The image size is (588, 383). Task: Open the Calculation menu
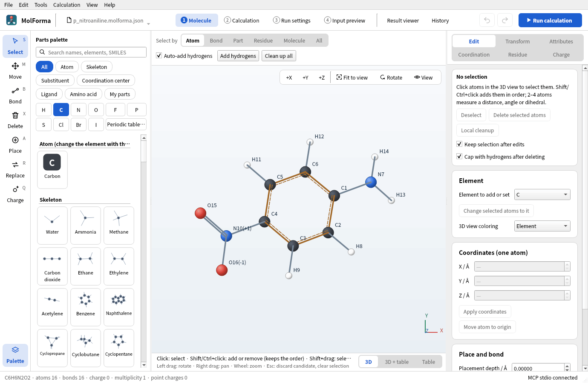pos(66,5)
